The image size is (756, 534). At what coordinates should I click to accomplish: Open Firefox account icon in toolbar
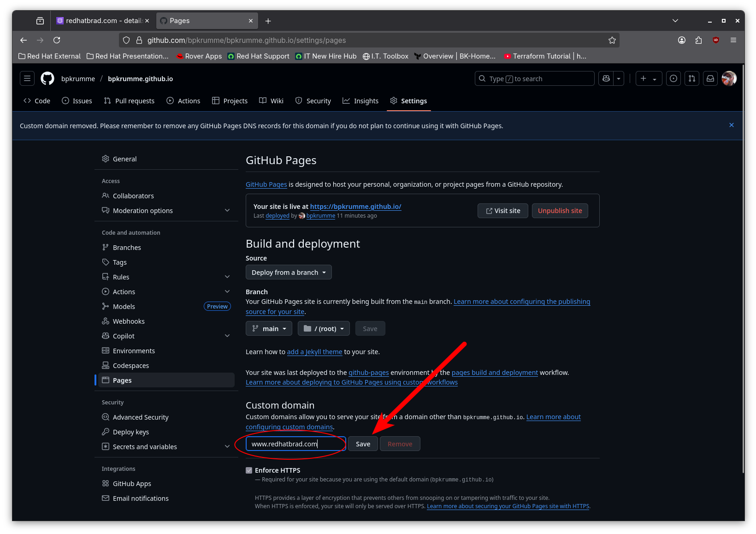[682, 40]
